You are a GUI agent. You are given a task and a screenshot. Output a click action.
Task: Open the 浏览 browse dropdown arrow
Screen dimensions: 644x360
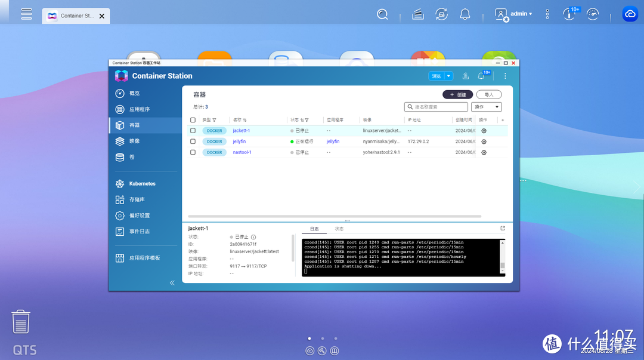tap(449, 76)
